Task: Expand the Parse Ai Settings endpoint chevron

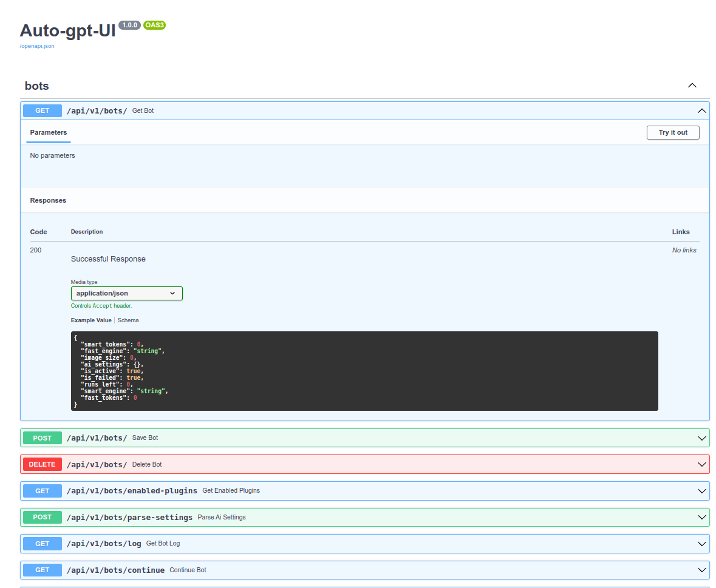Action: pyautogui.click(x=702, y=517)
